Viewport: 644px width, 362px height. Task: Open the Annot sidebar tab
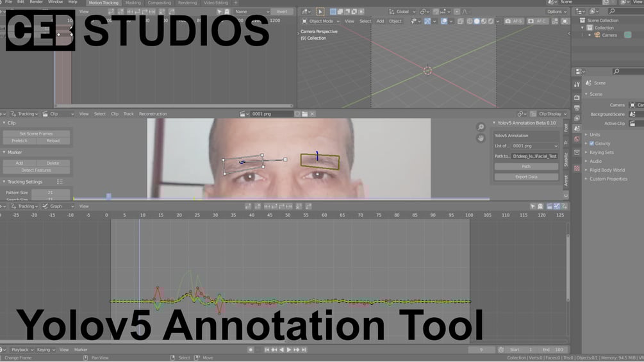click(566, 180)
